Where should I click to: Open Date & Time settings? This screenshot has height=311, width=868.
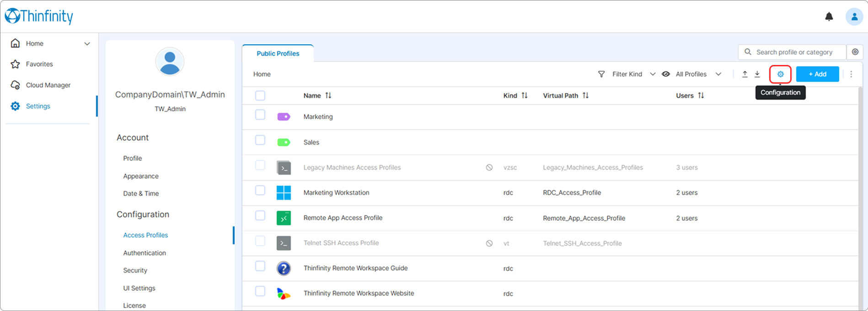[x=141, y=193]
